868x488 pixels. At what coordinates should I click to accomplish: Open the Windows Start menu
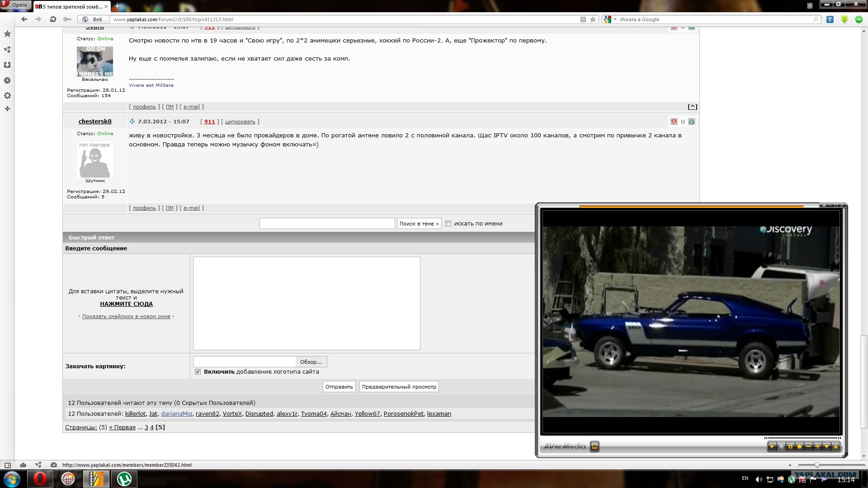coord(12,479)
